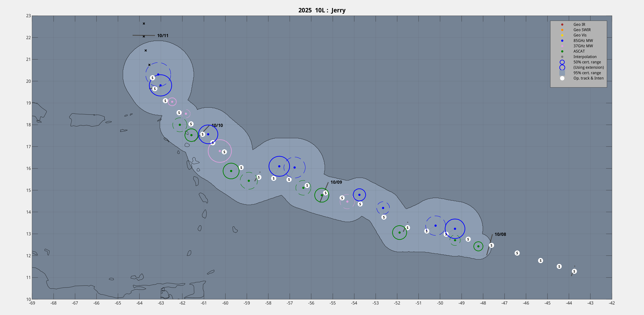Click the plot title '2025 10L : Jerry'
Screen dimensions: 644x315
click(x=322, y=10)
